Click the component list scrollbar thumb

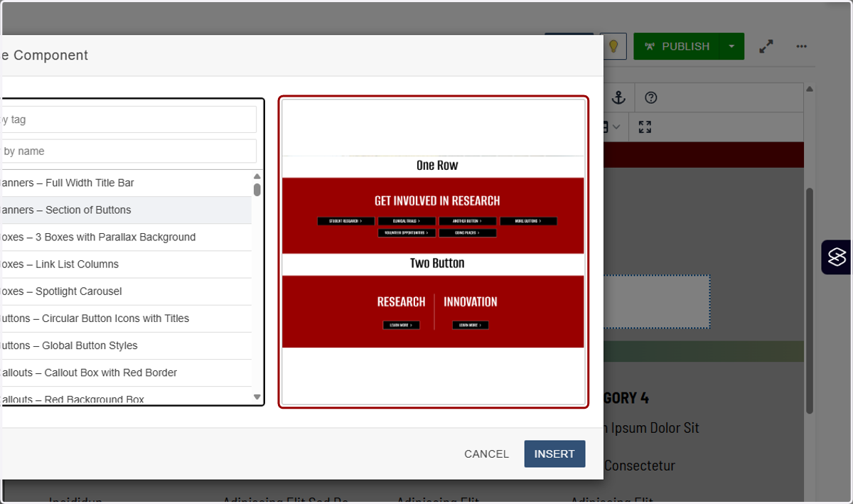[x=257, y=190]
